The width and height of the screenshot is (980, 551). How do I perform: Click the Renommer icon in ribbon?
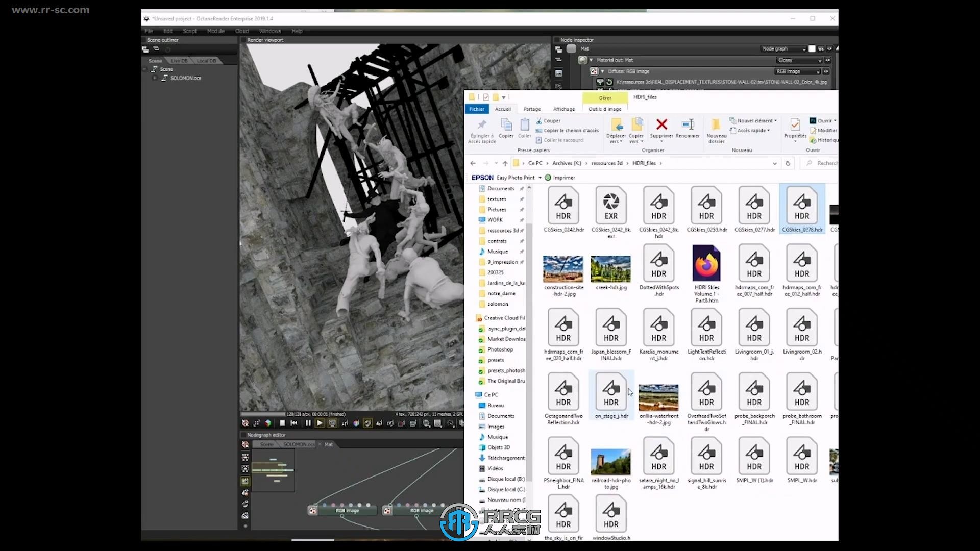(688, 124)
